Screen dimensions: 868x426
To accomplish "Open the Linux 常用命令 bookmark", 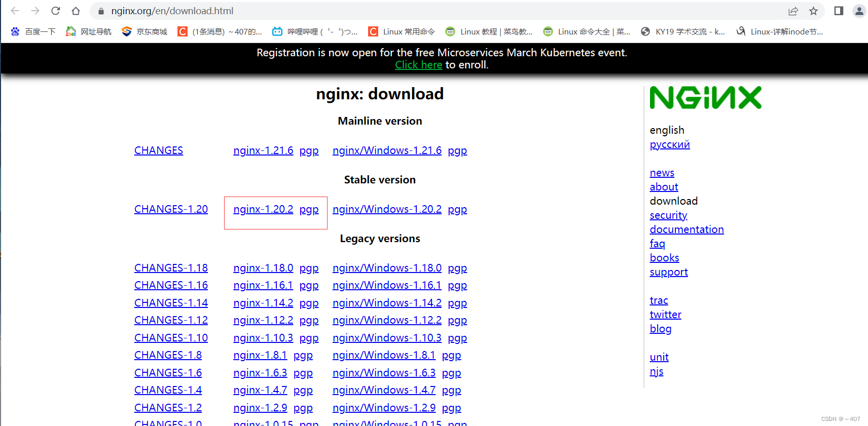I will (402, 31).
